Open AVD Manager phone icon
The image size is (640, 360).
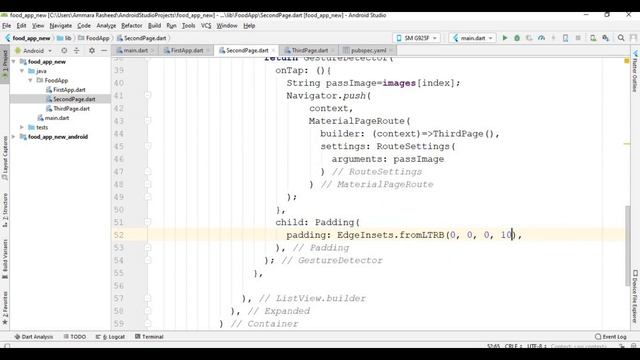point(565,38)
